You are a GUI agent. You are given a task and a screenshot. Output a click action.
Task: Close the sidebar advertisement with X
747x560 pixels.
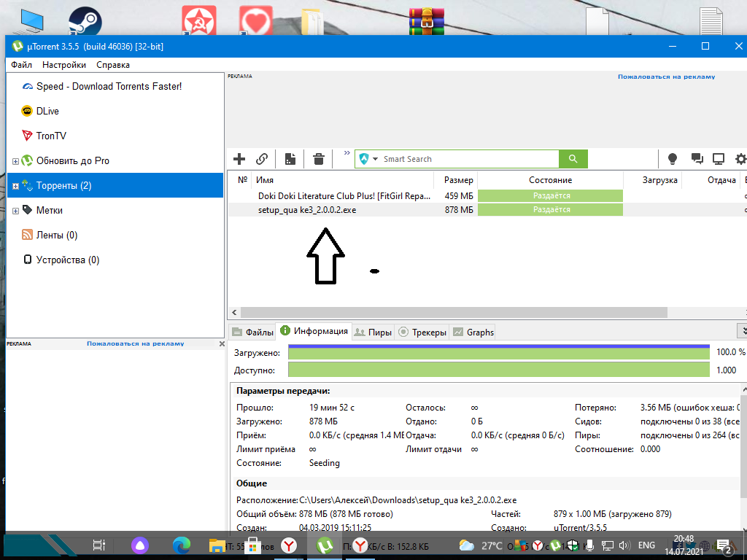point(222,344)
